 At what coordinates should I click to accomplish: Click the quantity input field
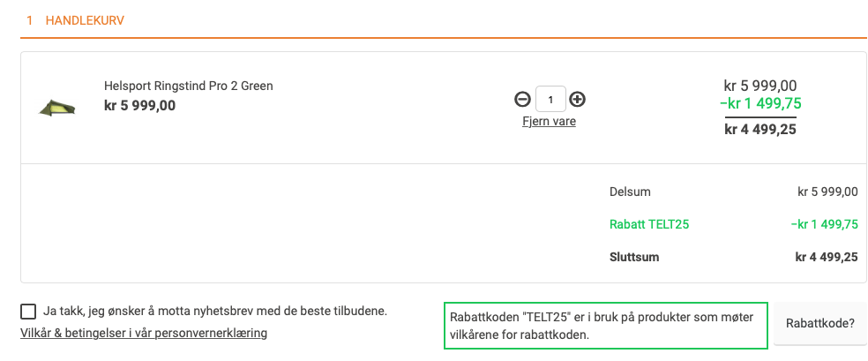550,99
